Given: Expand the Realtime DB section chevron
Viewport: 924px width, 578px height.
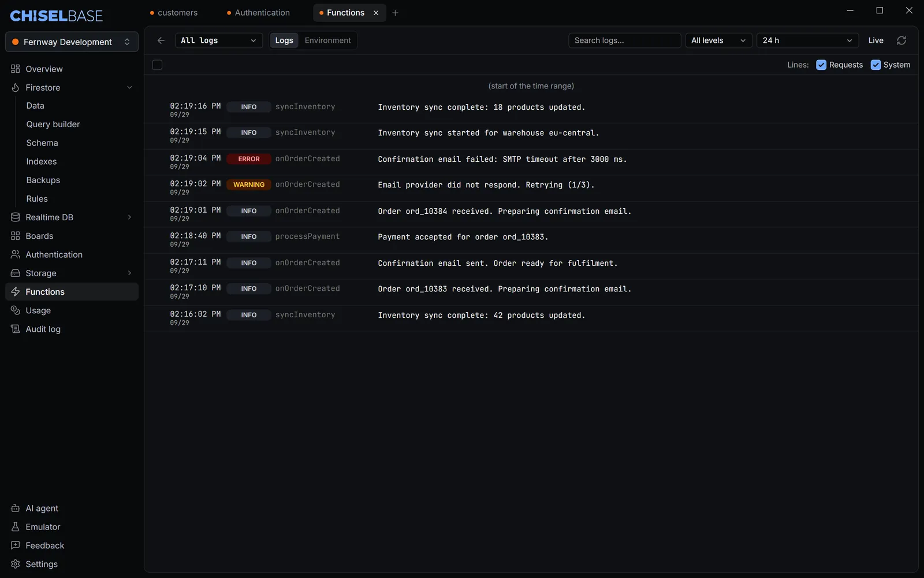Looking at the screenshot, I should 129,217.
